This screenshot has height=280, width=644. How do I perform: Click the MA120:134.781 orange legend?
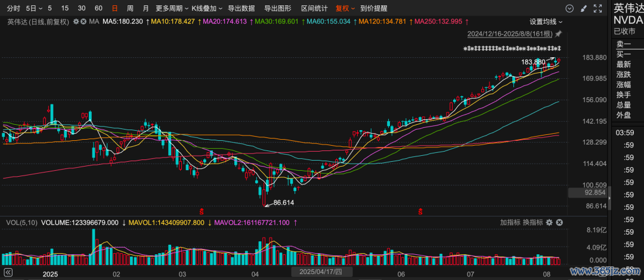click(x=382, y=22)
